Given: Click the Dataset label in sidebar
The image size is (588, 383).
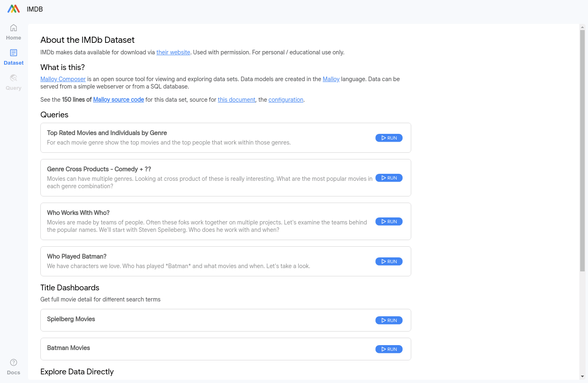Looking at the screenshot, I should click(14, 63).
